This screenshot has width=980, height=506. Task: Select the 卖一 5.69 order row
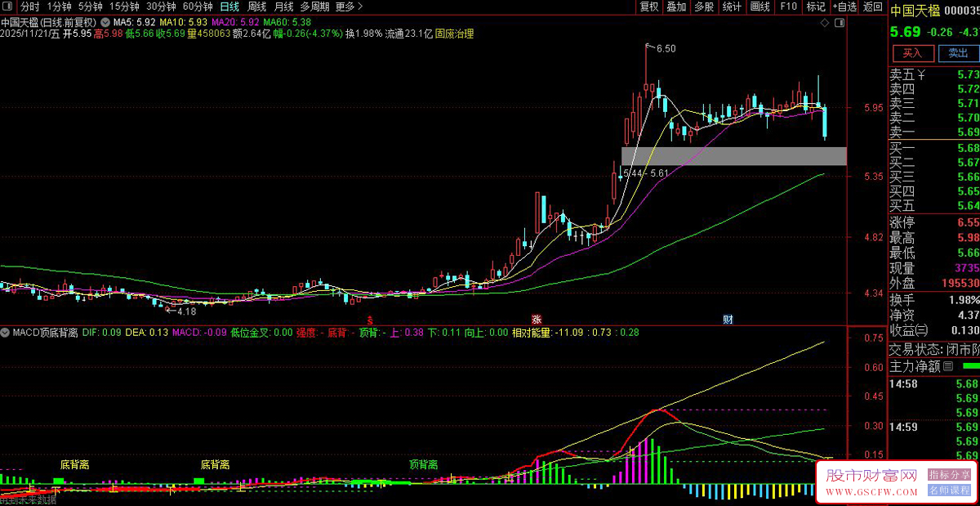tap(934, 132)
